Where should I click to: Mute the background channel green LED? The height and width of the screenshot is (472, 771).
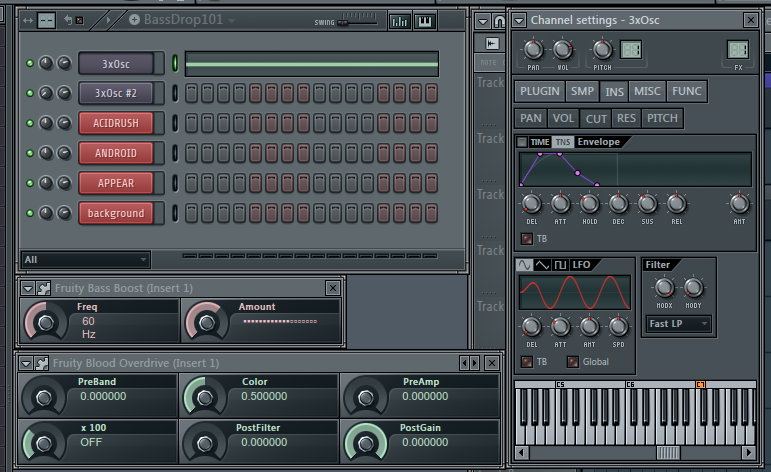coord(30,213)
